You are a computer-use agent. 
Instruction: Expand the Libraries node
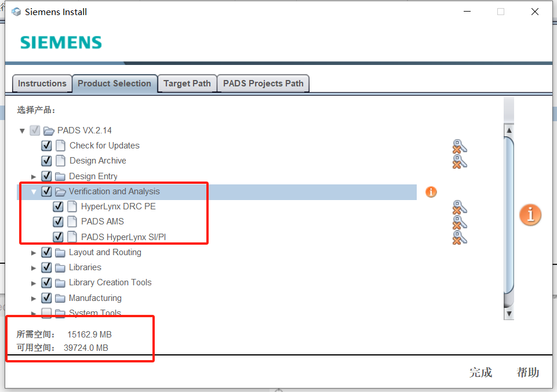pos(34,268)
